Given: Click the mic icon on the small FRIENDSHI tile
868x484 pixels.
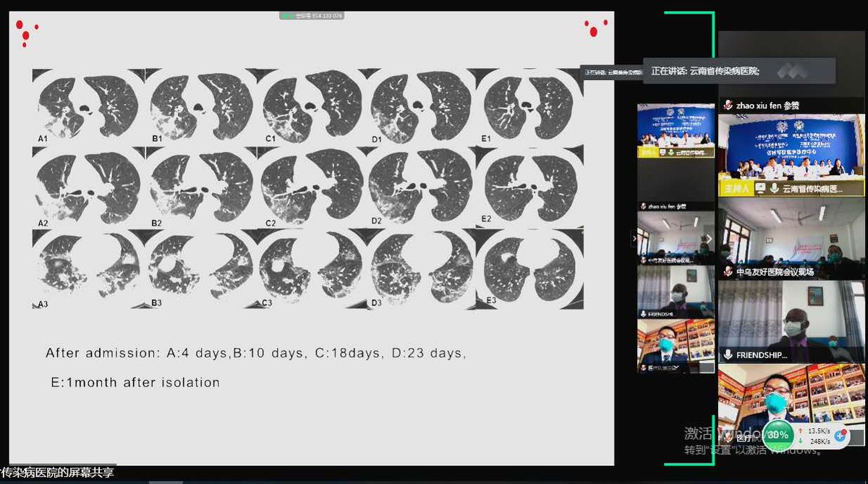Looking at the screenshot, I should pyautogui.click(x=643, y=314).
